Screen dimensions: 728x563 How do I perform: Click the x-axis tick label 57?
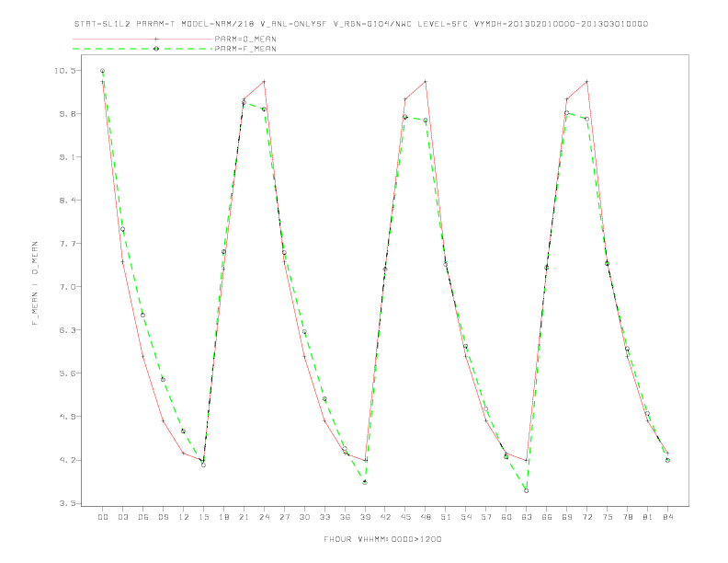[486, 517]
